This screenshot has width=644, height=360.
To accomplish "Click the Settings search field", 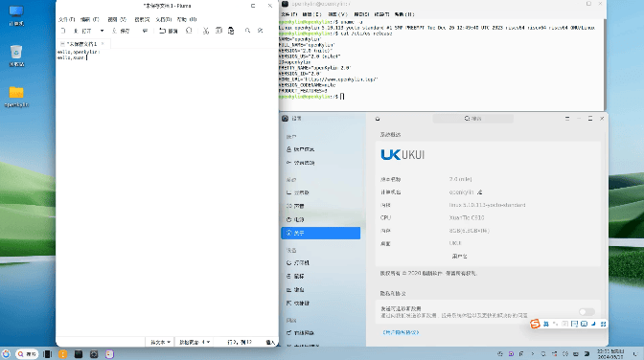I will point(472,118).
